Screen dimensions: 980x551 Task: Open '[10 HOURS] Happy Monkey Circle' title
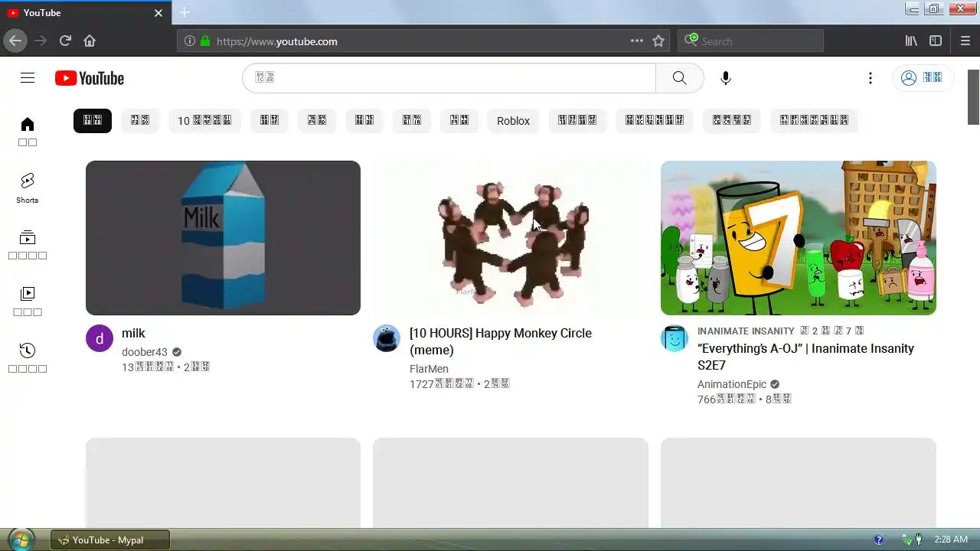(501, 341)
